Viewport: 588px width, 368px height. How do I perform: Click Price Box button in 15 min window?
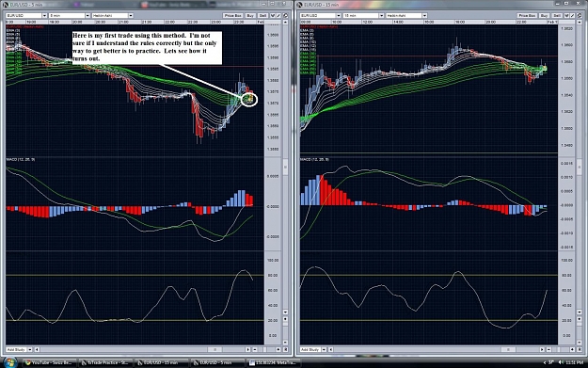527,16
